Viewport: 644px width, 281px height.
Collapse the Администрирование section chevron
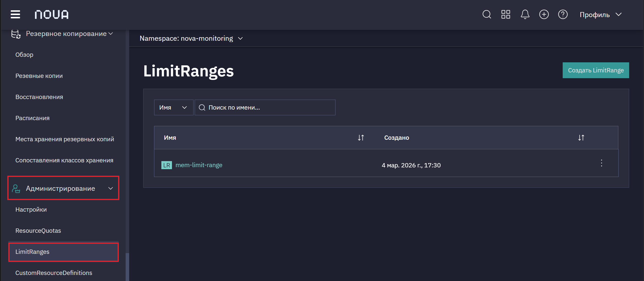click(x=111, y=189)
